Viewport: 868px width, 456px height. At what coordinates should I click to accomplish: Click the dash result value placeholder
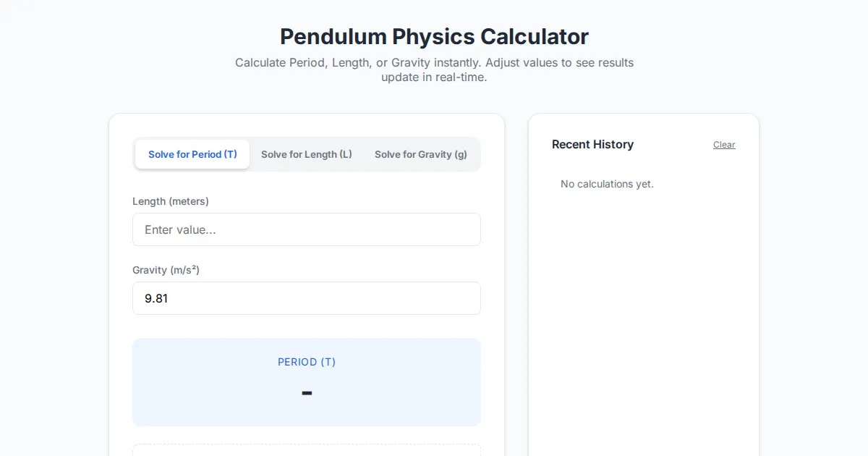(x=307, y=393)
